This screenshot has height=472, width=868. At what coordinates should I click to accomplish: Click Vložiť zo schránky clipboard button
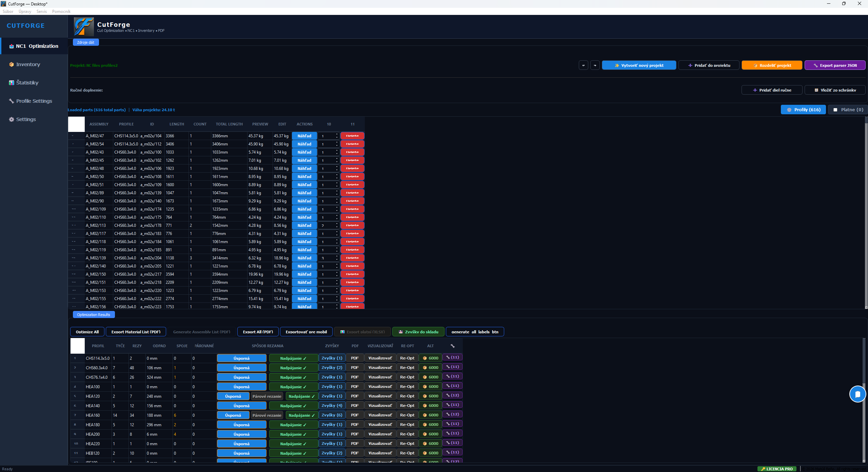click(835, 90)
